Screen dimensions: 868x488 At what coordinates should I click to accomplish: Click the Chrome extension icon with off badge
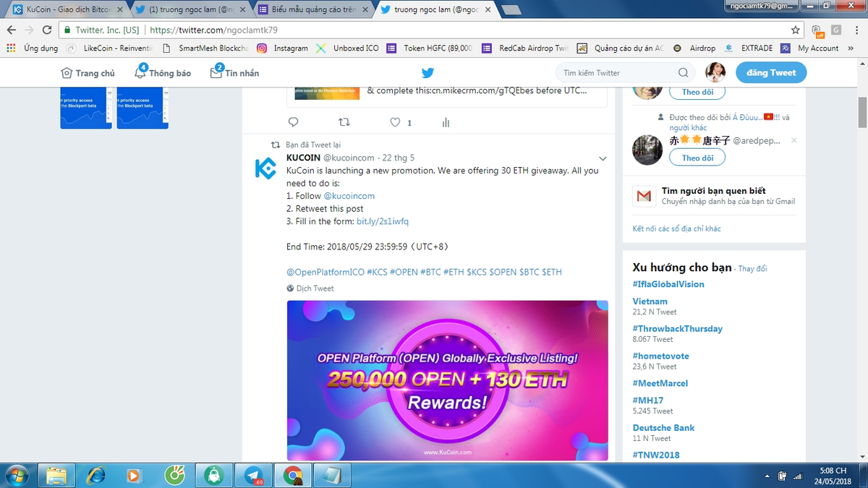pyautogui.click(x=817, y=30)
